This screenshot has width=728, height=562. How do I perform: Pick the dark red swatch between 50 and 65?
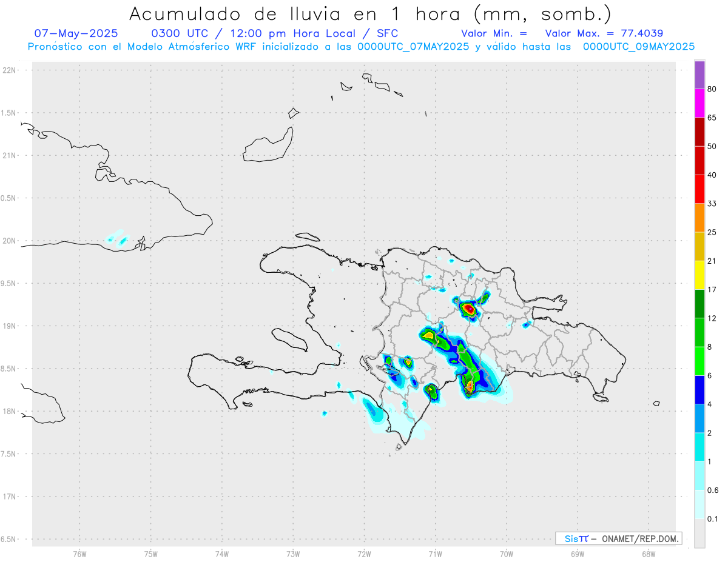pyautogui.click(x=699, y=132)
